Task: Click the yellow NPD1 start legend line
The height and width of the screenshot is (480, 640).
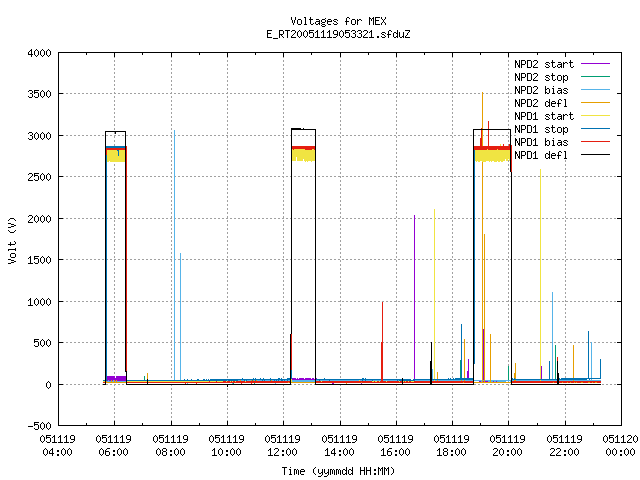Action: pyautogui.click(x=596, y=116)
